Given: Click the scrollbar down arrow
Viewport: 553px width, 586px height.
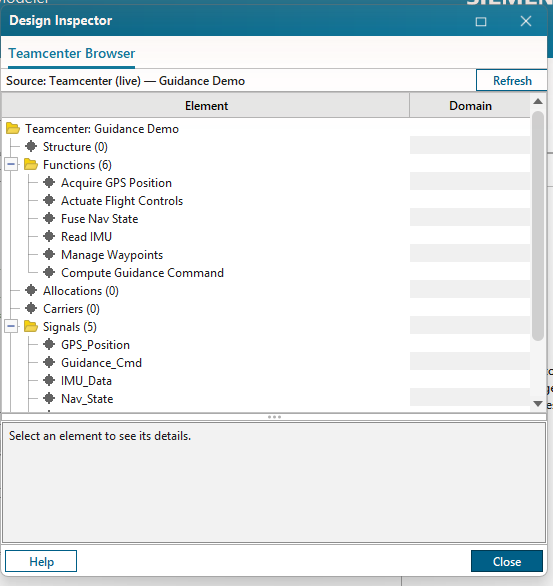Looking at the screenshot, I should pos(538,404).
